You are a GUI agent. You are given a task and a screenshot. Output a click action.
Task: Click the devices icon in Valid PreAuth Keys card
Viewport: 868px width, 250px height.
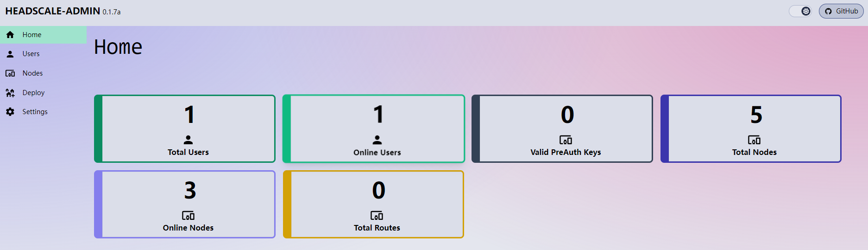(x=566, y=140)
